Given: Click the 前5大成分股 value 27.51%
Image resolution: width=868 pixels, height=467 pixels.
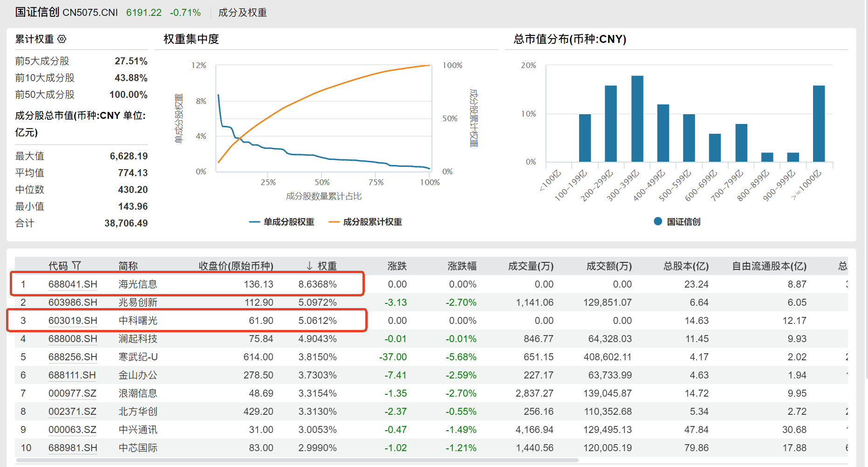Looking at the screenshot, I should [x=131, y=61].
